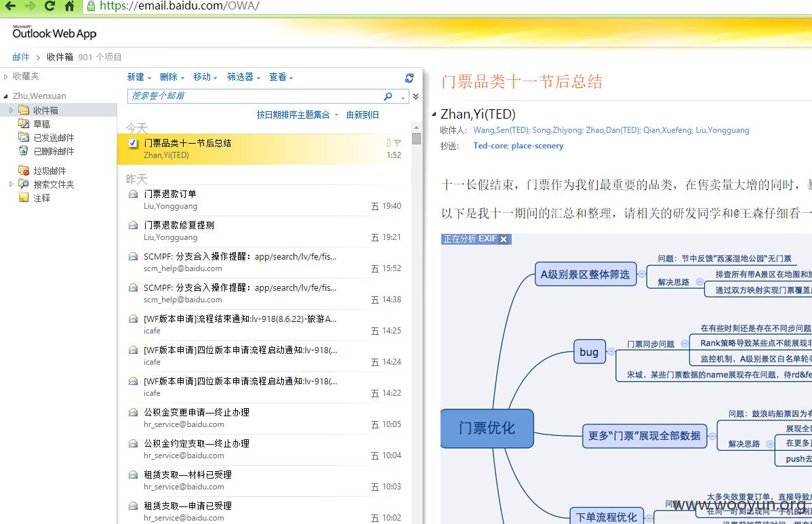Reload the page with the refresh icon

[x=49, y=5]
